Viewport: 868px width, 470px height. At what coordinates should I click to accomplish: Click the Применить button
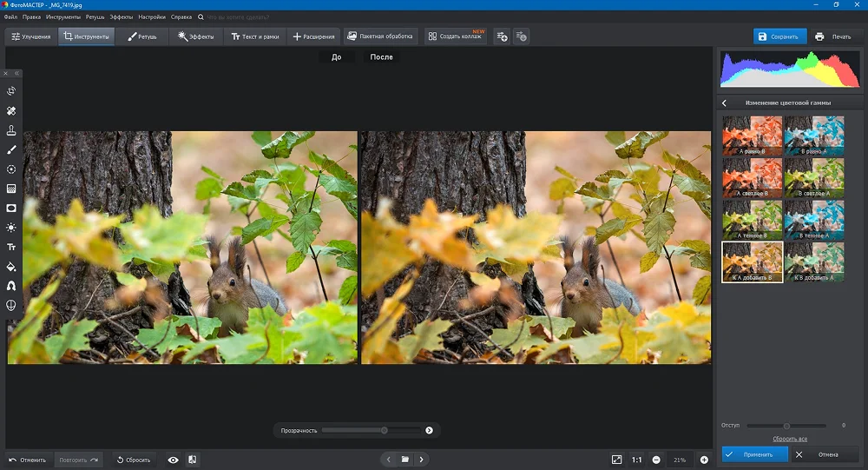[x=754, y=454]
